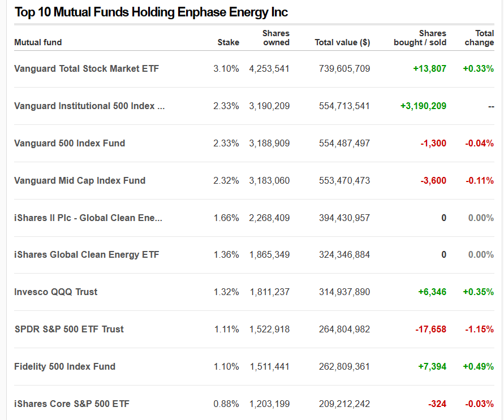Select the -0.04% total change
Screen dimensions: 504x420
pos(479,143)
